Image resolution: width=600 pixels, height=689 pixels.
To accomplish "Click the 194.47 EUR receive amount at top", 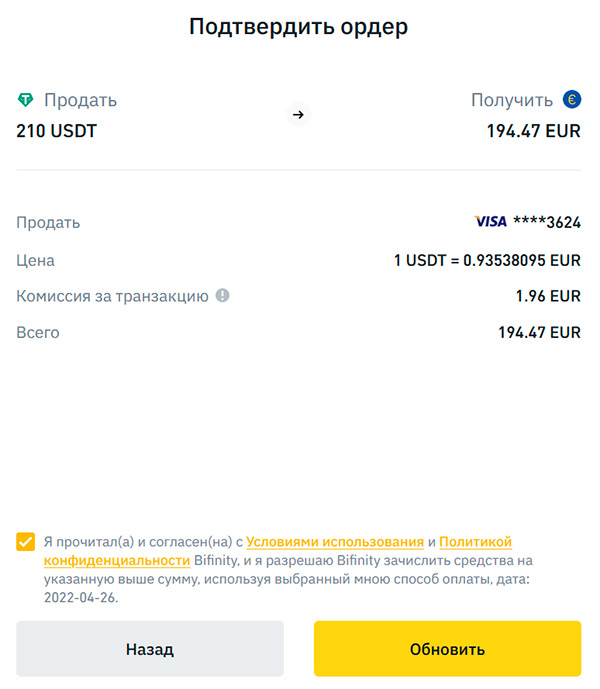I will (x=533, y=131).
